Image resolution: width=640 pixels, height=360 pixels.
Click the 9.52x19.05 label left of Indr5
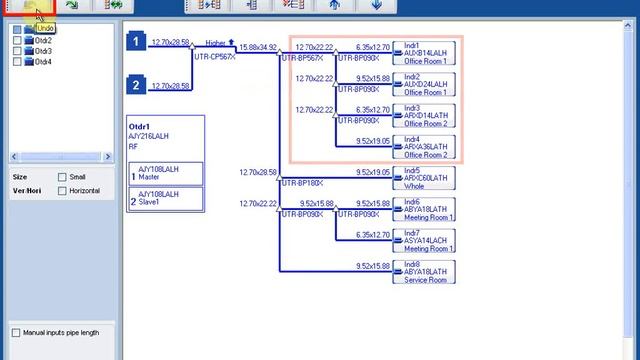click(x=373, y=172)
